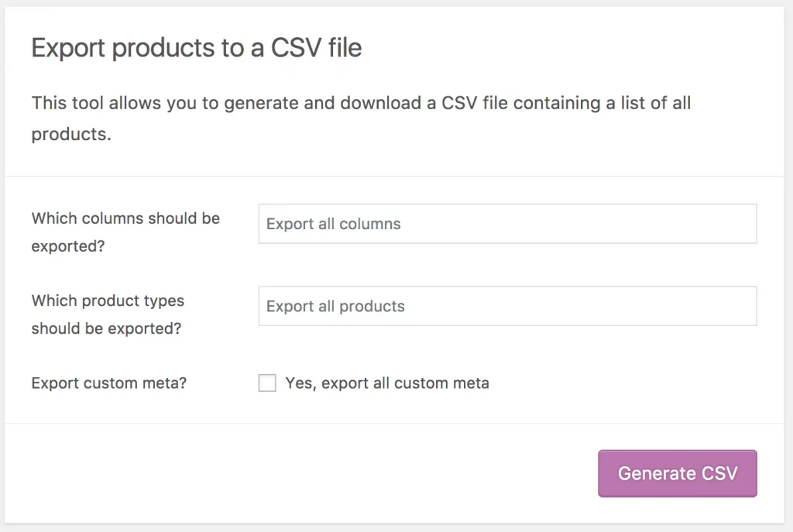Click the placeholder text 'Export all products'

tap(335, 306)
